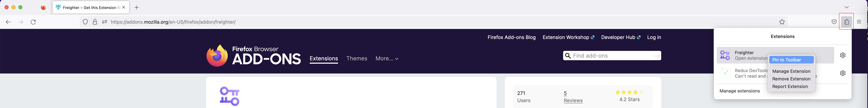Bookmark this page with star icon
The width and height of the screenshot is (868, 108).
point(782,22)
